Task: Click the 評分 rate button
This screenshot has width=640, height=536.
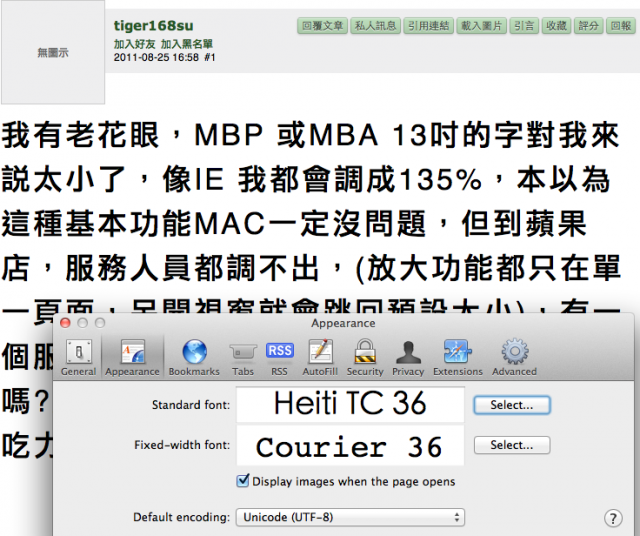Action: pyautogui.click(x=589, y=26)
